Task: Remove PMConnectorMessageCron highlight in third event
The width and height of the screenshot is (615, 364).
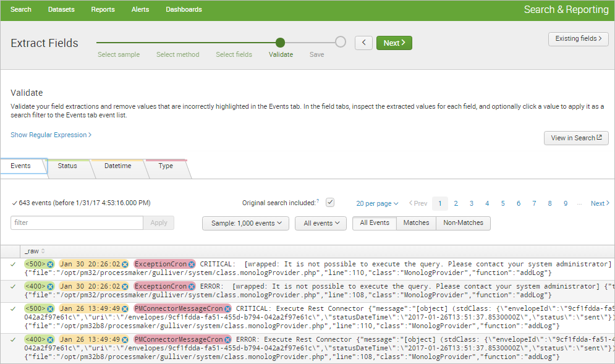Action: pyautogui.click(x=227, y=308)
